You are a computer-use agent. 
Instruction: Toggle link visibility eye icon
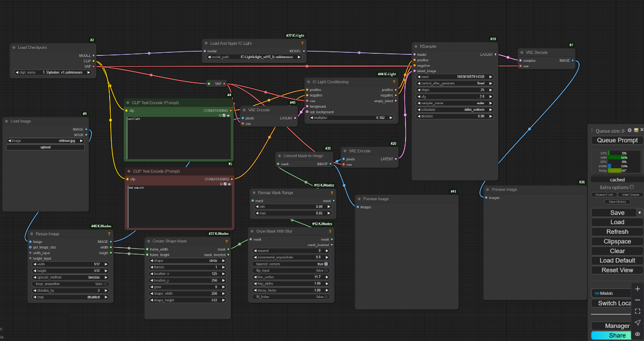pyautogui.click(x=637, y=334)
